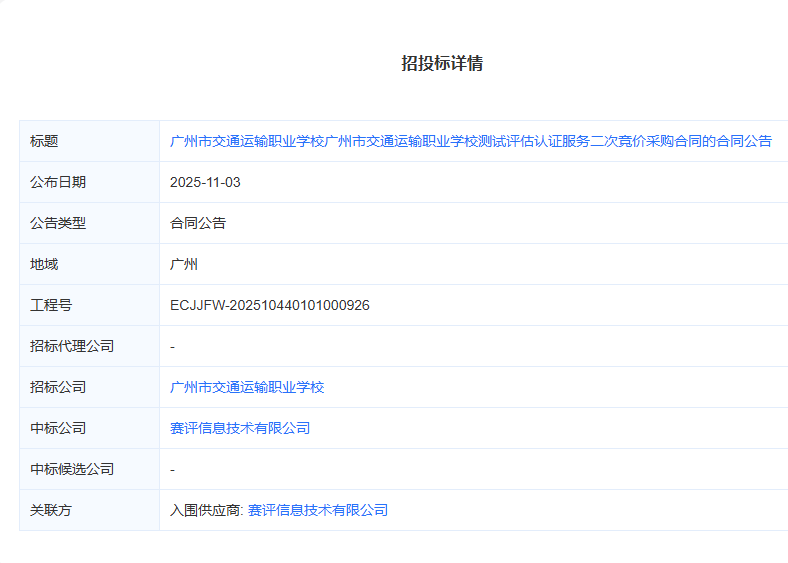
Task: Click the 标题 row label
Action: (x=44, y=141)
